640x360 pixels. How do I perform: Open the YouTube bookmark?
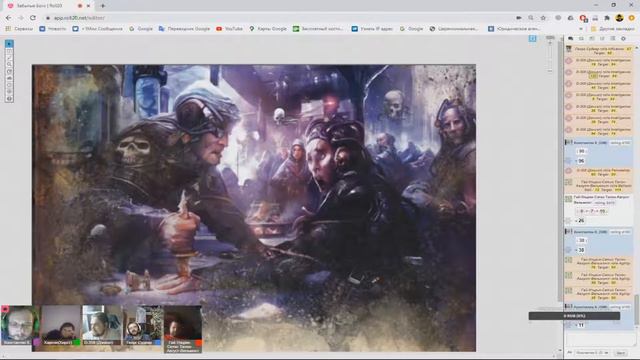tap(229, 29)
